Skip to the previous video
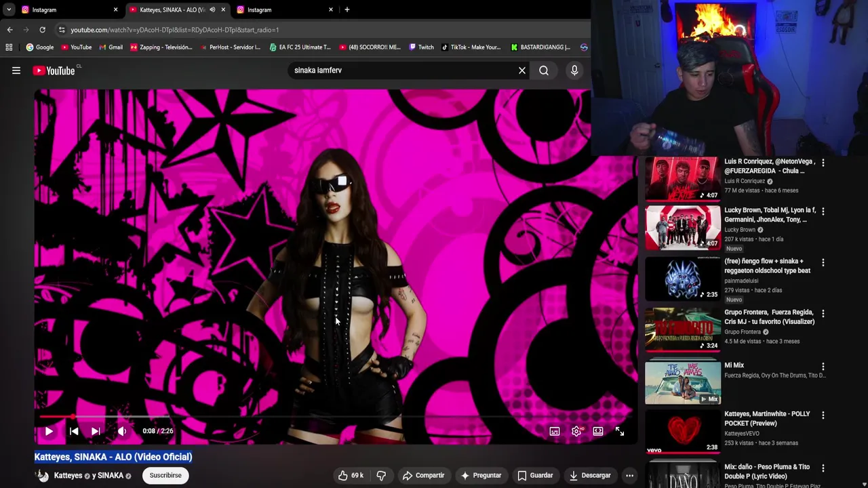868x488 pixels. 74,431
